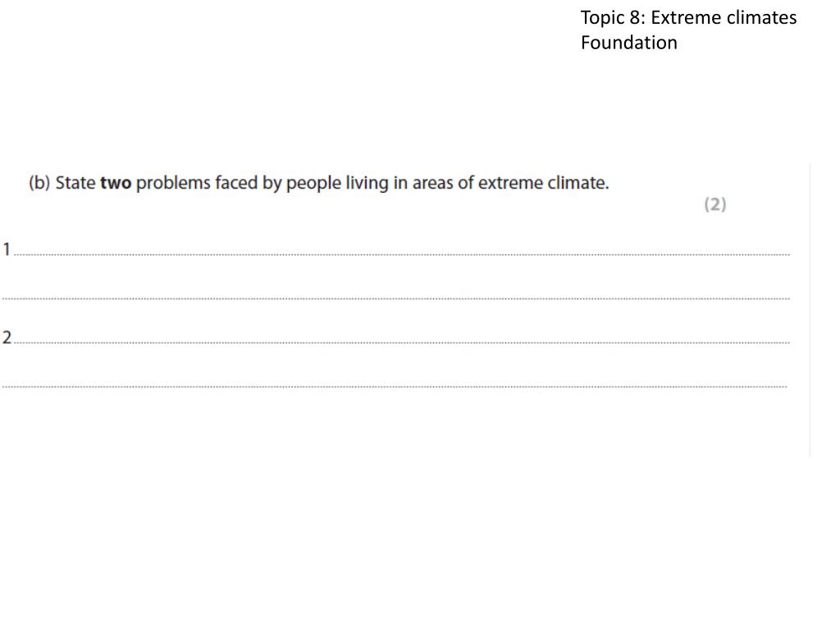Click the word "State" in the question

[75, 183]
